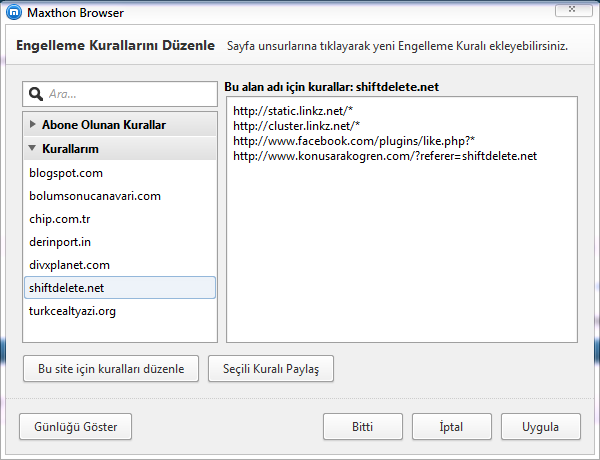Viewport: 600px width, 460px height.
Task: Select the Abone Olunan Kurallar header
Action: [120, 124]
